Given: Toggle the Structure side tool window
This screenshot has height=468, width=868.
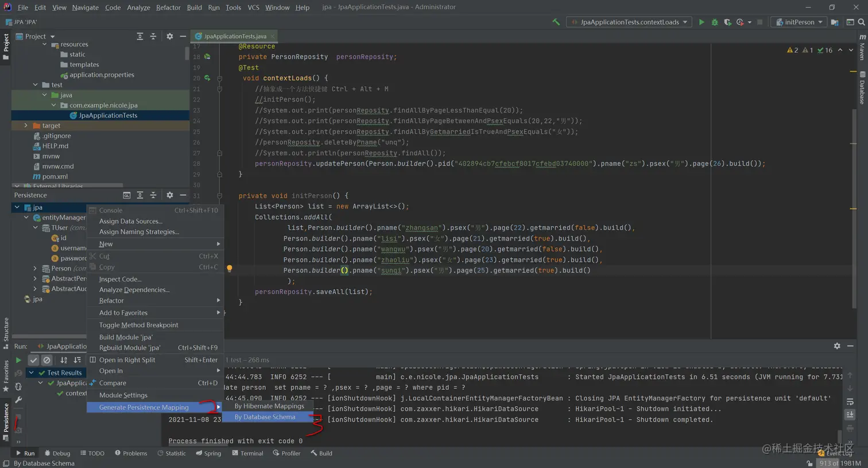Looking at the screenshot, I should coord(6,333).
